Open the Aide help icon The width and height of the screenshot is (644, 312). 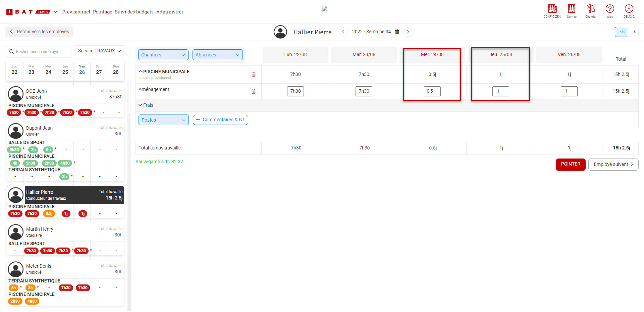pyautogui.click(x=610, y=9)
